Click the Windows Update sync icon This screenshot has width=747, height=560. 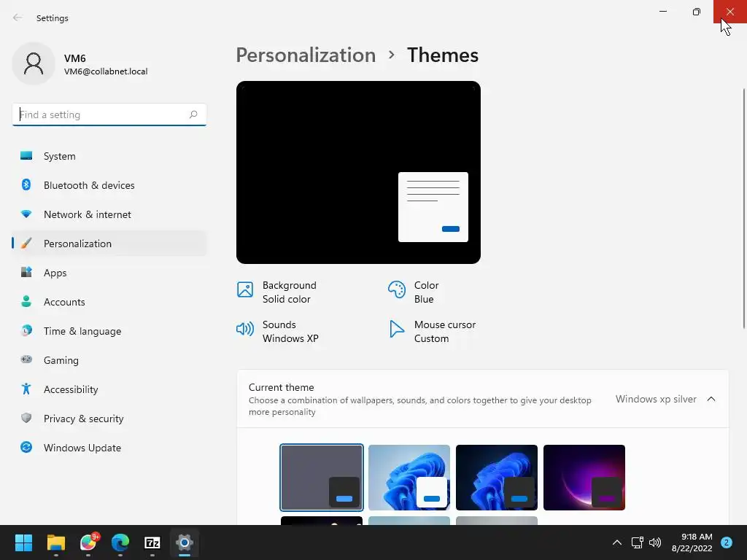coord(26,447)
